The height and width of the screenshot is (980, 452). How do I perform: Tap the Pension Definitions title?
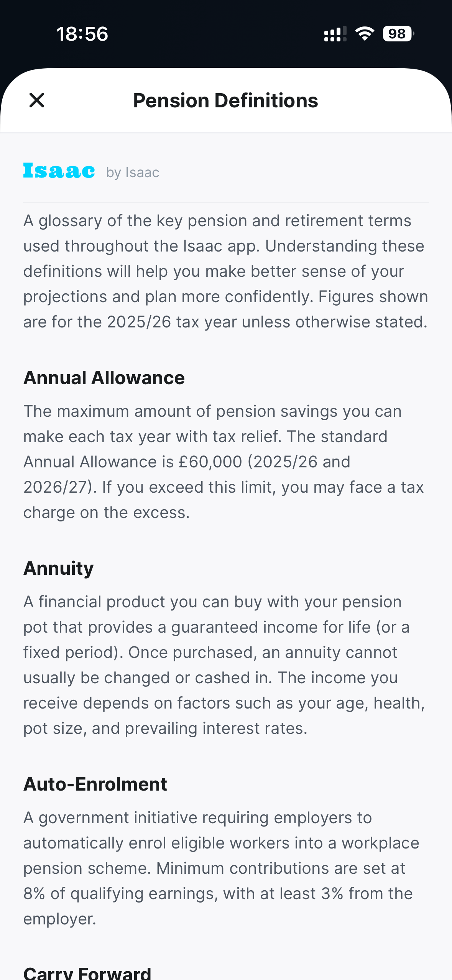pyautogui.click(x=225, y=100)
